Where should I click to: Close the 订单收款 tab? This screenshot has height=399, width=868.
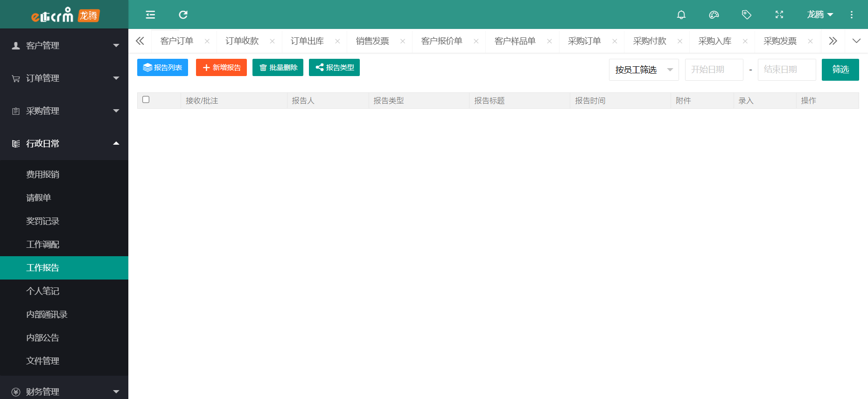click(272, 42)
